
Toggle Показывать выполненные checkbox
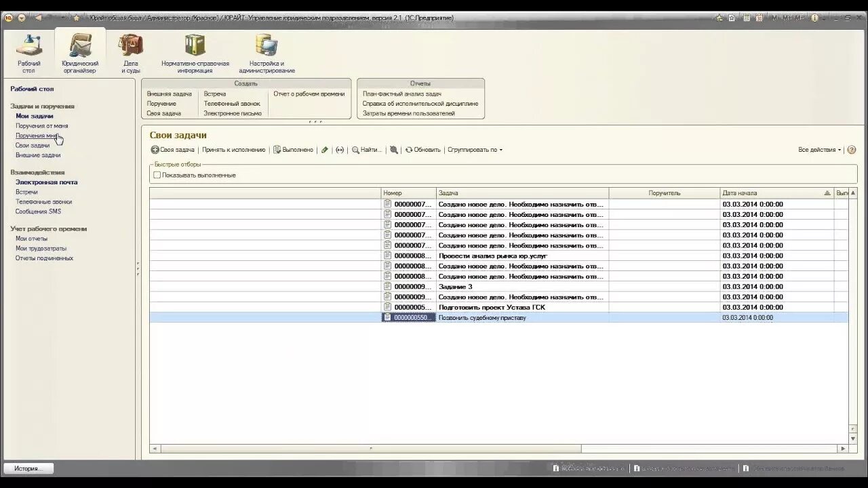click(x=157, y=175)
